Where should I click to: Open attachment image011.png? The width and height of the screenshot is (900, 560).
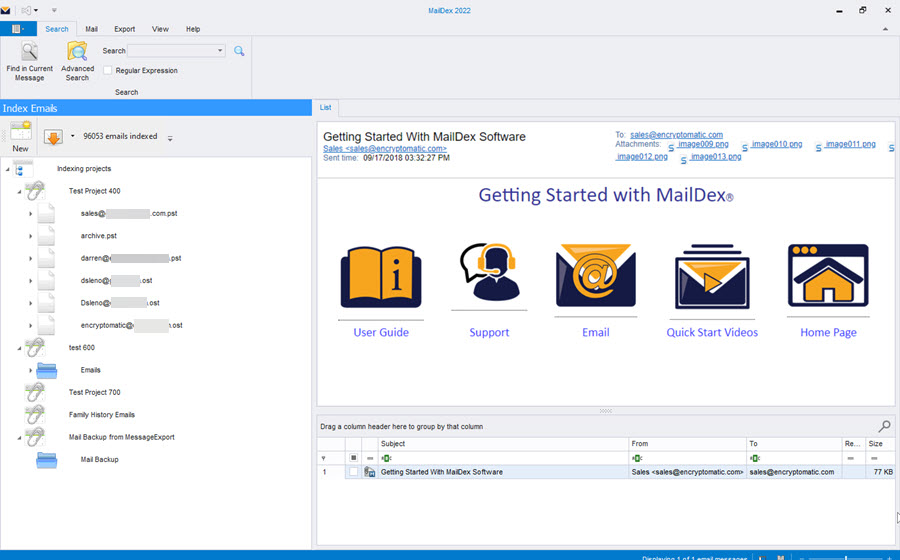850,144
